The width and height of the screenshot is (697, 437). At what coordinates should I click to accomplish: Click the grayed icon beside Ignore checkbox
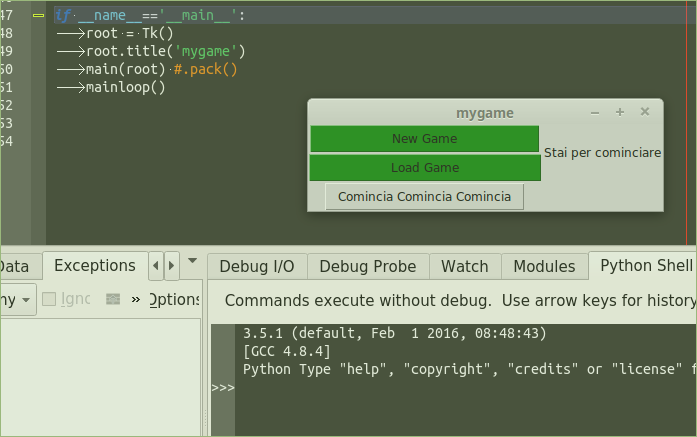click(113, 299)
